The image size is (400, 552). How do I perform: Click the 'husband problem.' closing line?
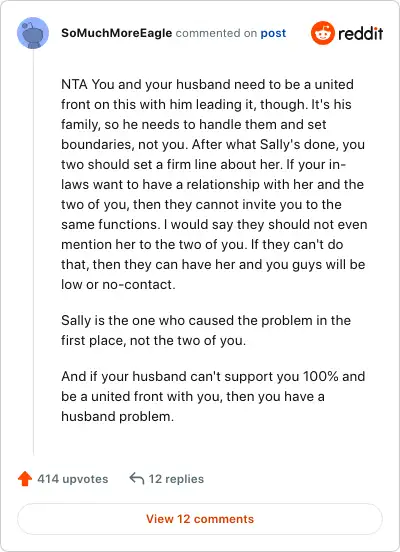(x=117, y=416)
